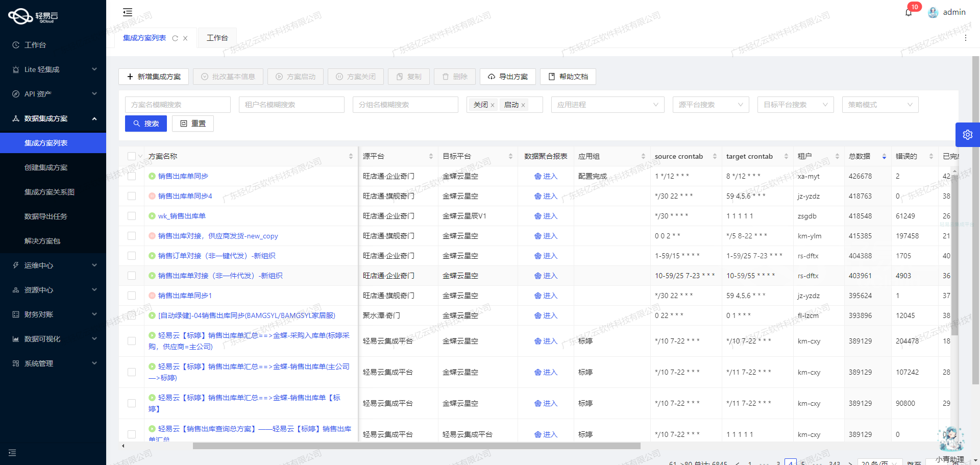This screenshot has width=980, height=465.
Task: Check the row 销售出库对接，供应商发货-new_copy
Action: coord(132,236)
